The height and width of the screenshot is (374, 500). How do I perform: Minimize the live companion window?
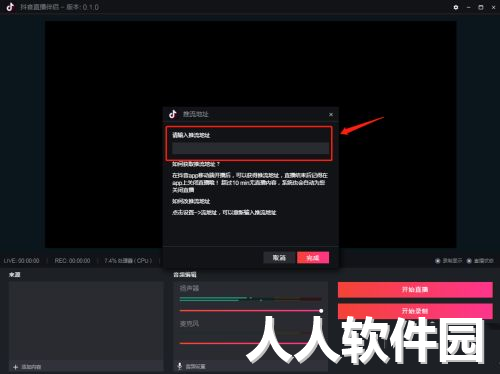[468, 7]
